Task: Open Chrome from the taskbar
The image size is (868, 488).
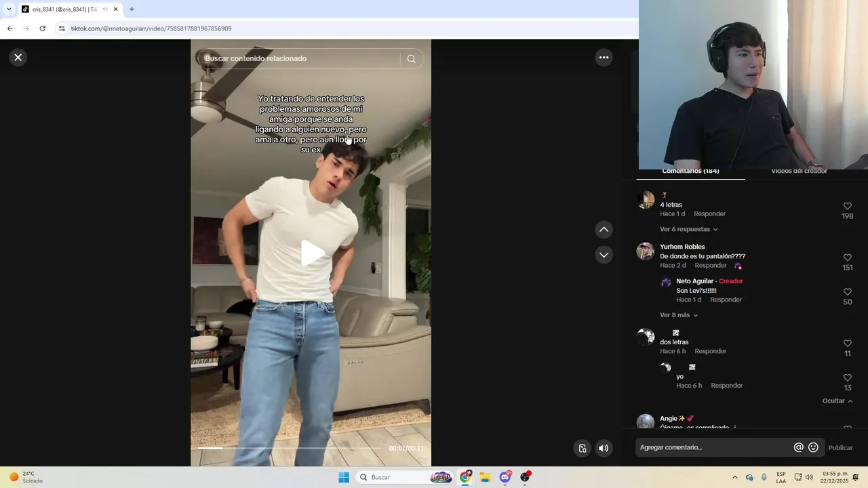Action: coord(465,477)
